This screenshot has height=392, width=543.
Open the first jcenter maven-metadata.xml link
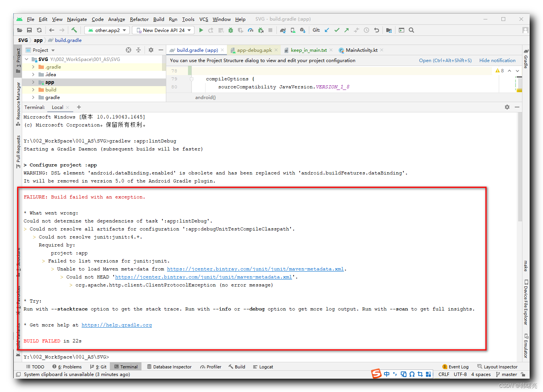255,269
